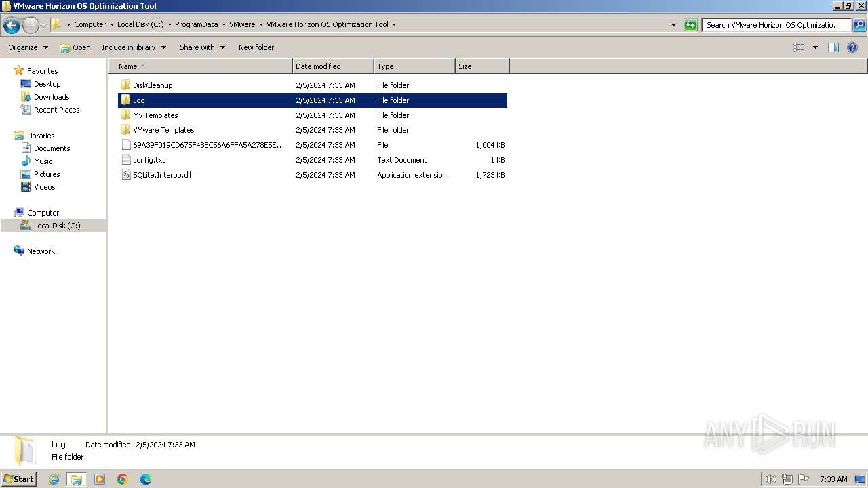
Task: Sort by the Name column header
Action: pyautogui.click(x=201, y=66)
